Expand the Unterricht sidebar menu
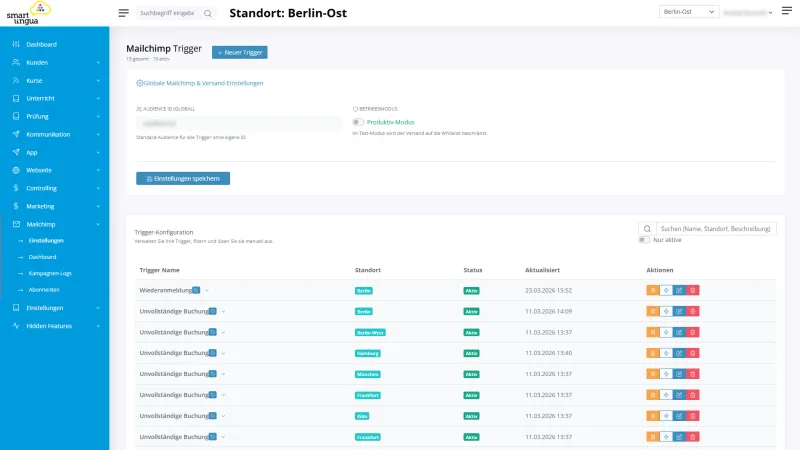The image size is (800, 450). click(55, 98)
